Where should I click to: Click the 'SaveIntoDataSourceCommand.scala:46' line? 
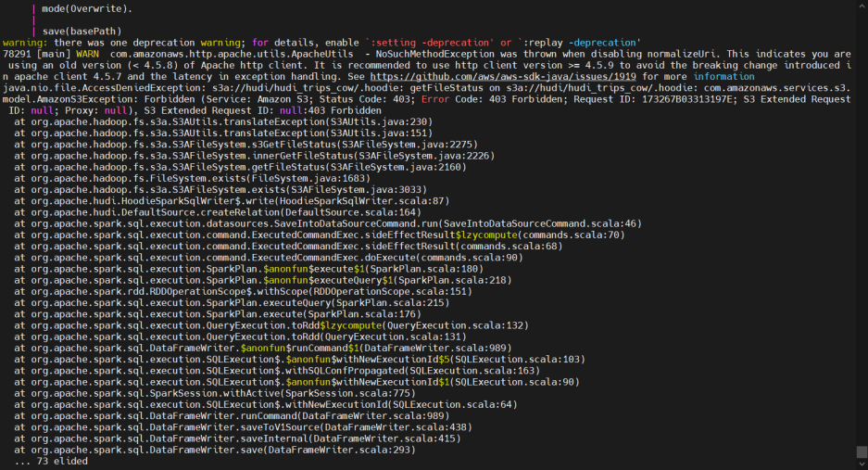pyautogui.click(x=328, y=224)
